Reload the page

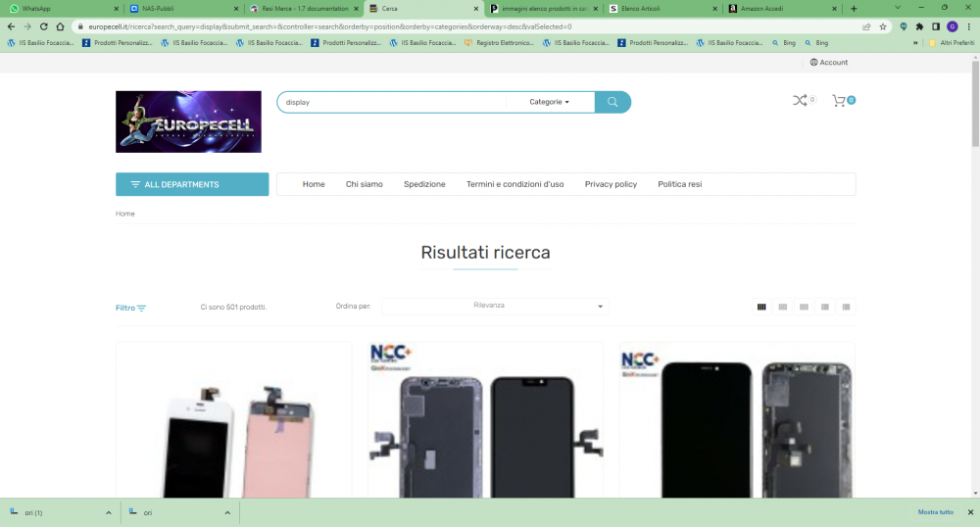[x=44, y=26]
